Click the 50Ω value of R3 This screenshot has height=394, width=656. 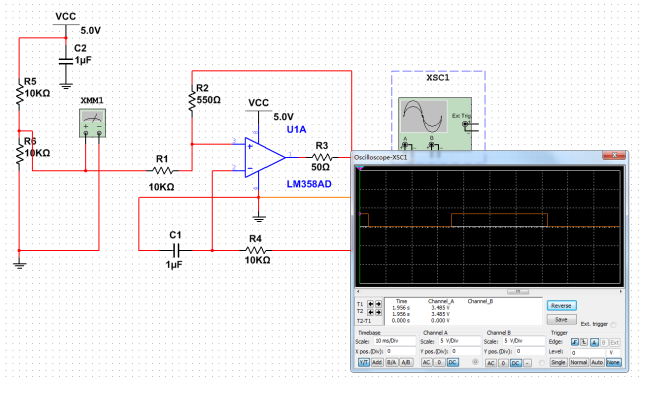tap(320, 167)
